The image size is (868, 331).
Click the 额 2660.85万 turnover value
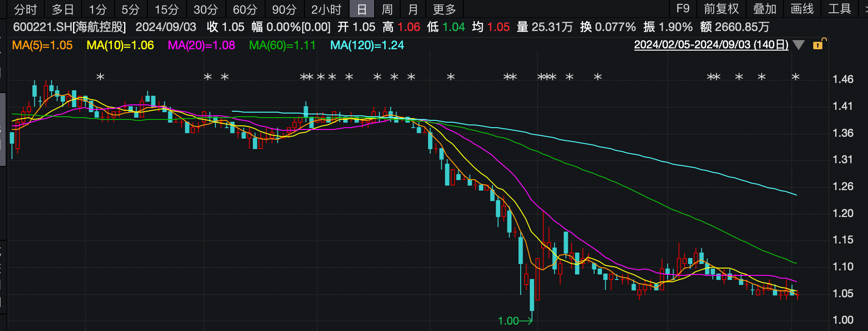click(735, 27)
